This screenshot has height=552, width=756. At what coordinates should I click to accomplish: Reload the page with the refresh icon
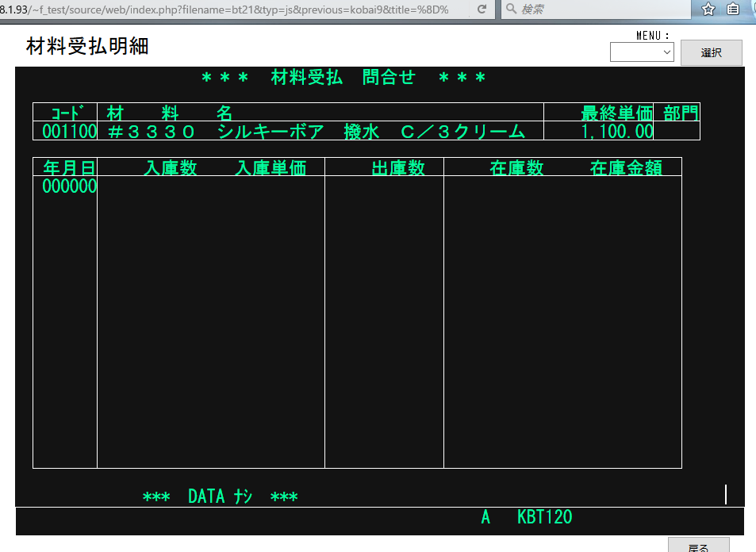482,10
